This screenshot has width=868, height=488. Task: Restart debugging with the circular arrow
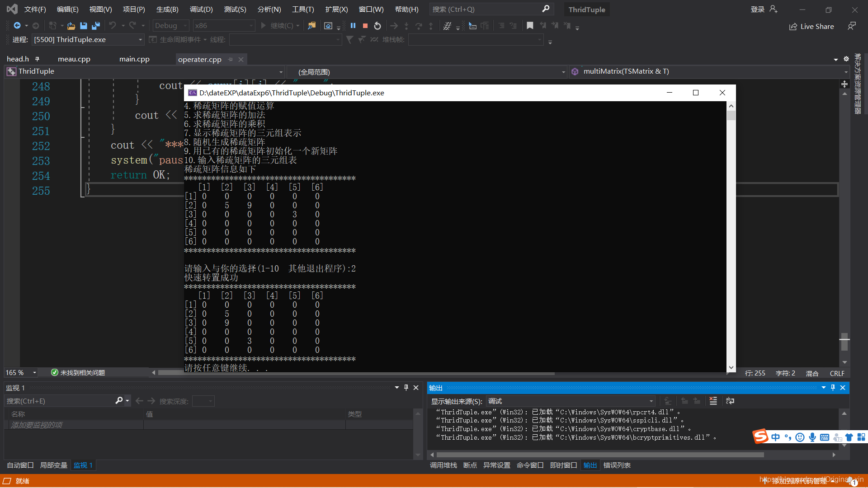click(377, 26)
